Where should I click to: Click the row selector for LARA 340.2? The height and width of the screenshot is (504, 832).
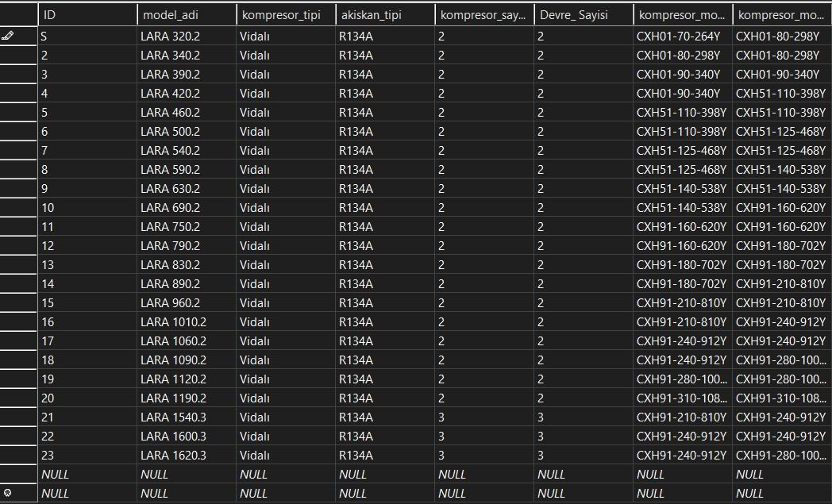18,56
